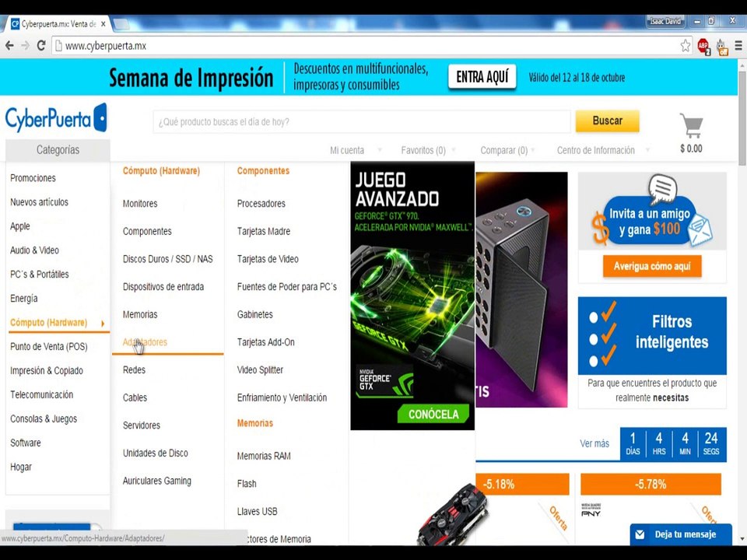Click the envelope icon in Deja tu mensaje
The height and width of the screenshot is (560, 747).
click(x=640, y=535)
